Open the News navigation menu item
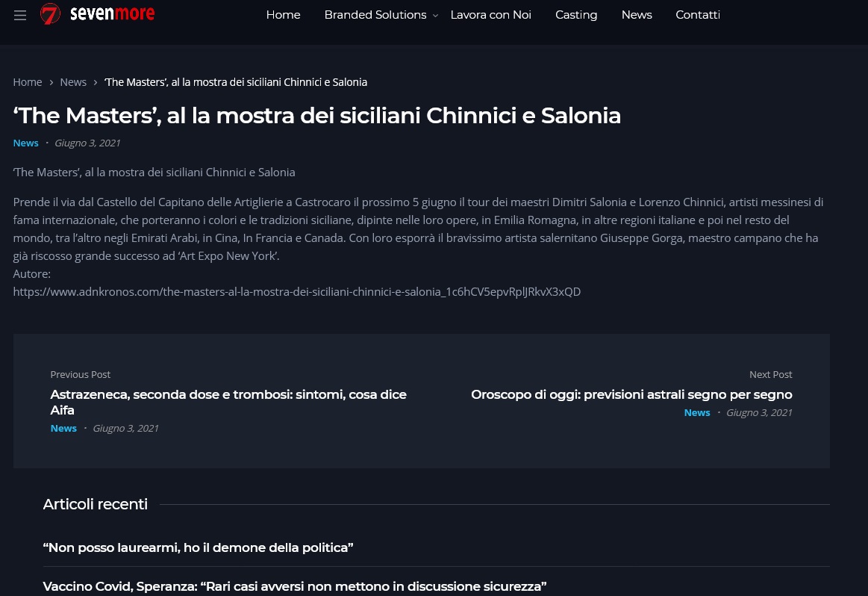This screenshot has width=868, height=596. (636, 15)
